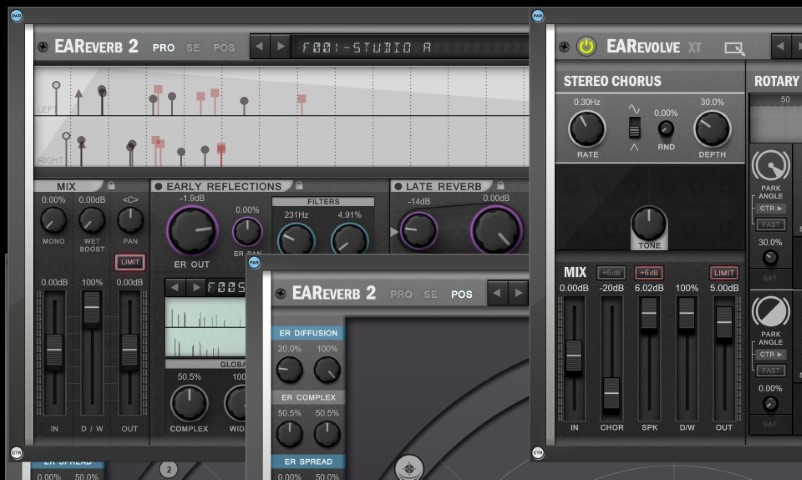
Task: Click the TONE knob
Action: pos(649,223)
